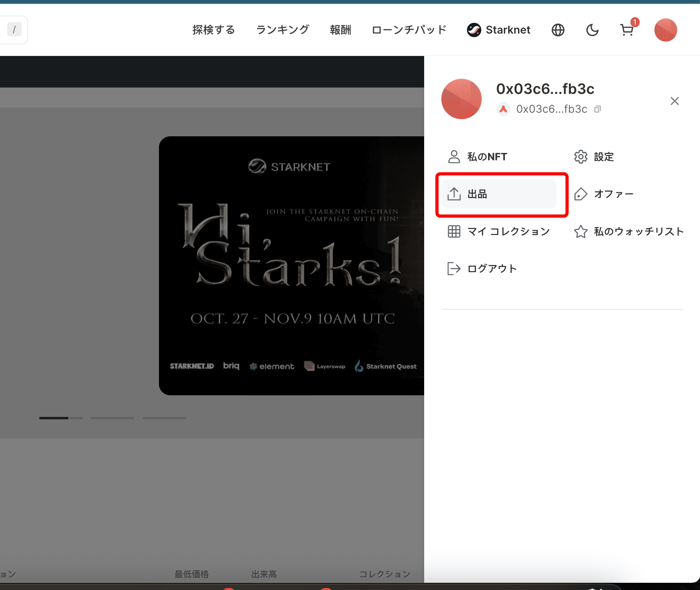Click the コレクション column header
Screen dimensions: 700x590
[385, 574]
